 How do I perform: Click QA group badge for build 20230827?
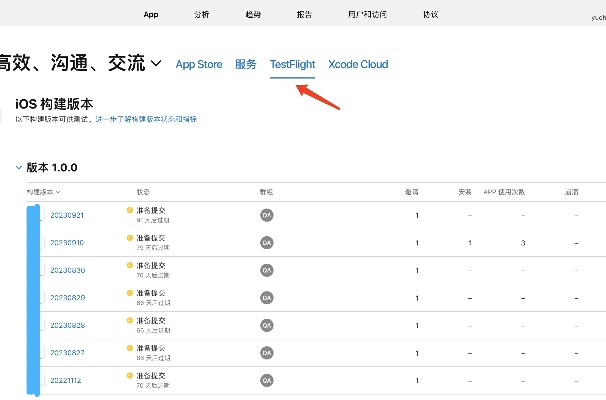(x=266, y=352)
